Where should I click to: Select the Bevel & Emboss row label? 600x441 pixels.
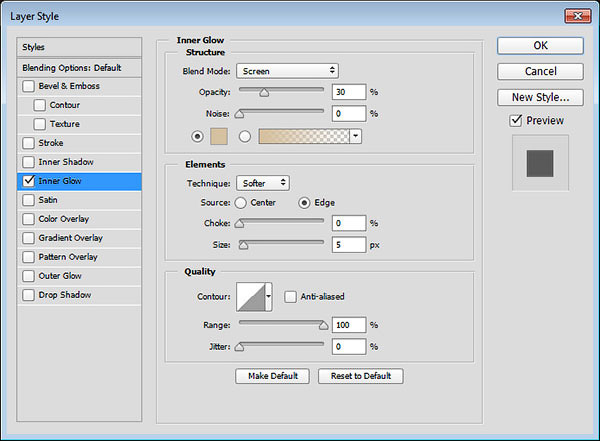69,86
